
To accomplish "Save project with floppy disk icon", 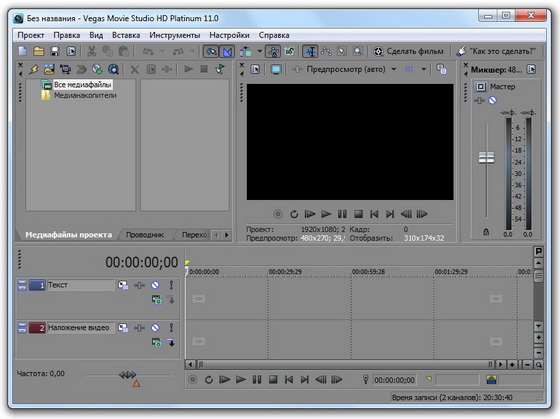I will [55, 51].
